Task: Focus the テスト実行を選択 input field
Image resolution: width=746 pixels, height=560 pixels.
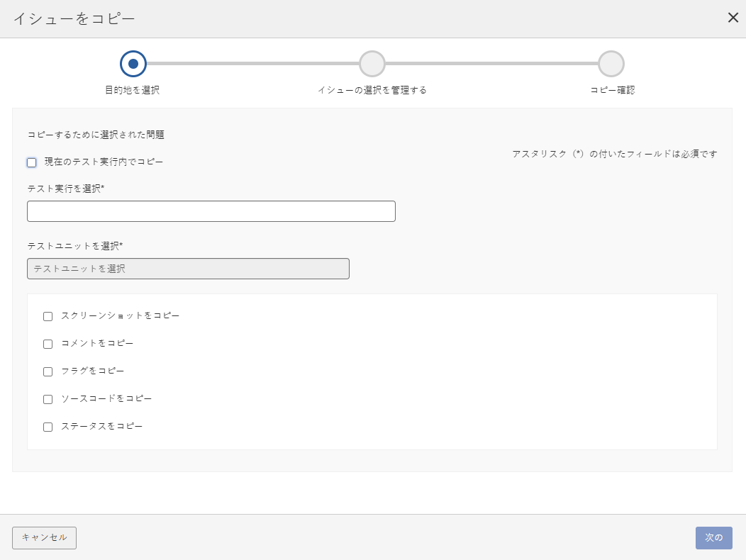Action: click(211, 211)
